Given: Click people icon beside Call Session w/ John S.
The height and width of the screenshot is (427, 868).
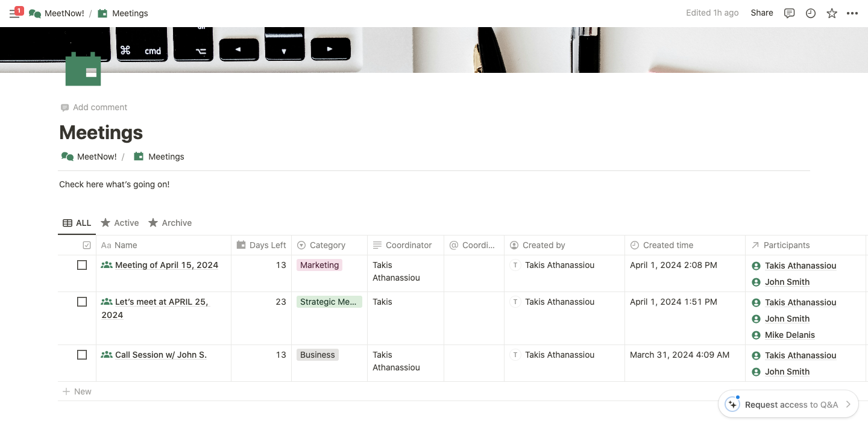Looking at the screenshot, I should click(107, 355).
